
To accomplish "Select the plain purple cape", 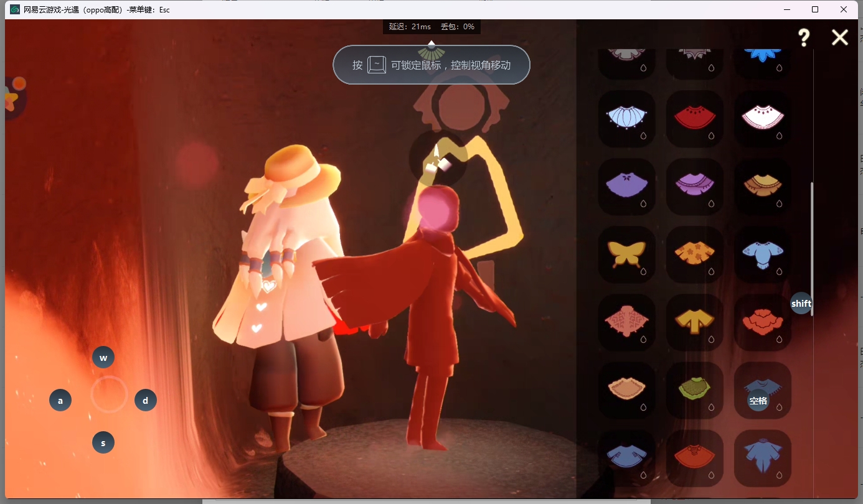I will pyautogui.click(x=626, y=186).
